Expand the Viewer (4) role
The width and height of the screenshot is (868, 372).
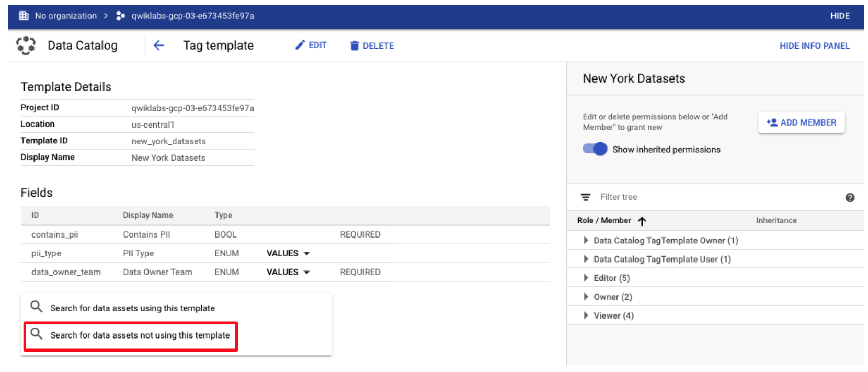point(586,315)
